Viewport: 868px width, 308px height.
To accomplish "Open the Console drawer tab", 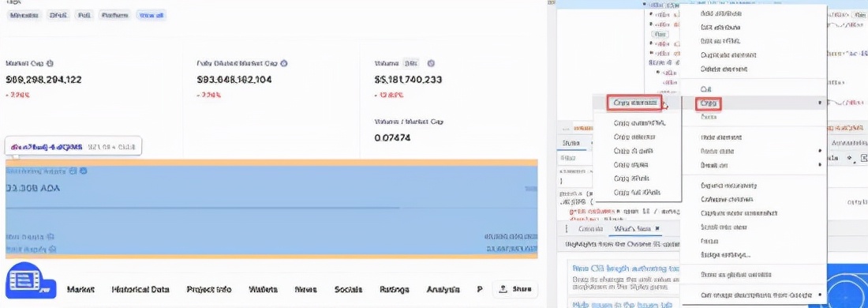I will tap(590, 228).
